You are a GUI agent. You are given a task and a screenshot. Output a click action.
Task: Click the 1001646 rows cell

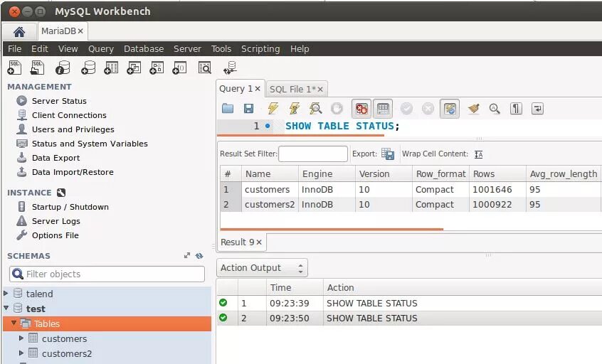coord(497,190)
